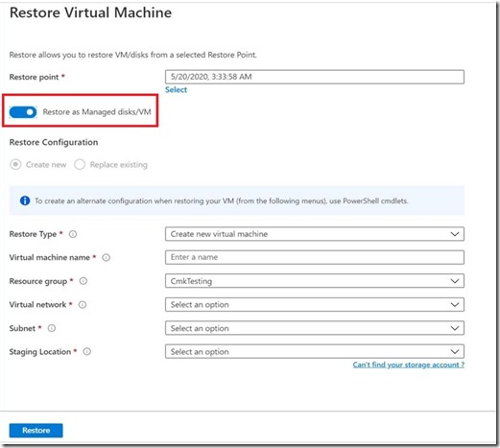
Task: Click the Restore button
Action: point(36,431)
